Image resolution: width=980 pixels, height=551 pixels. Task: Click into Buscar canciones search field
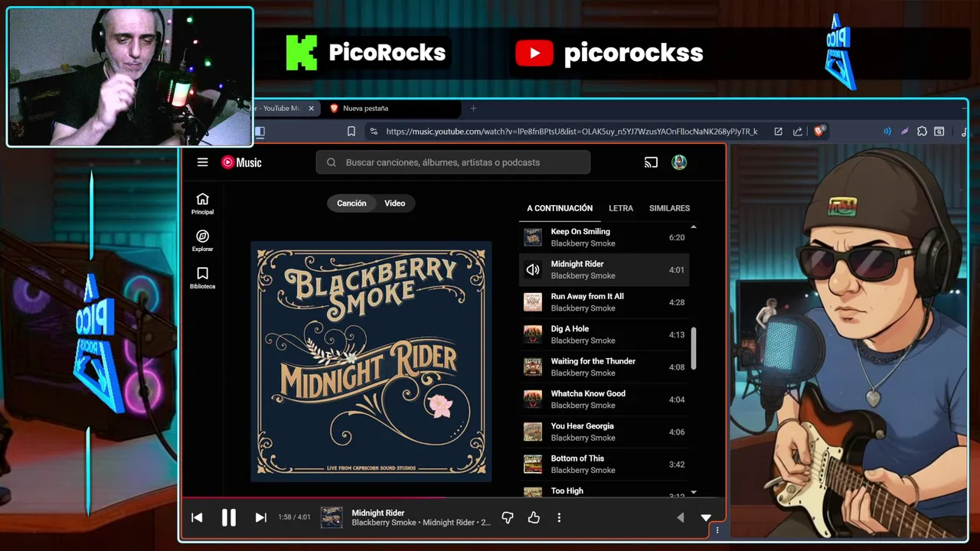tap(453, 162)
